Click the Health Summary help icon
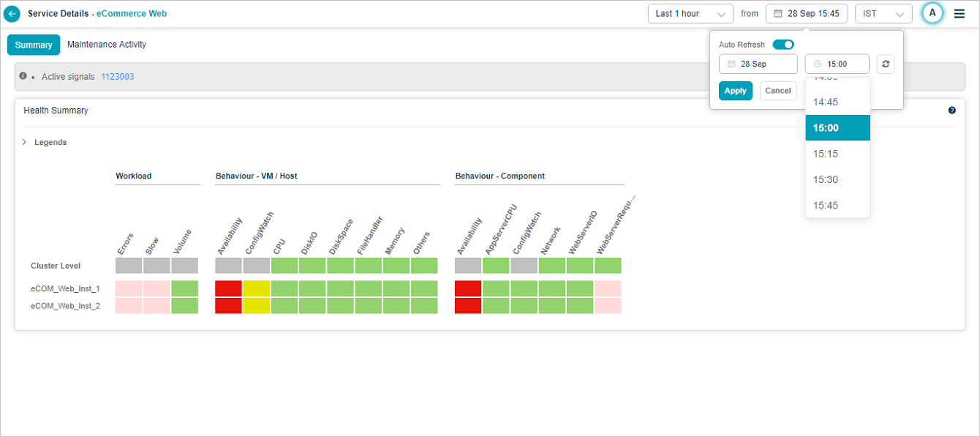This screenshot has height=437, width=980. click(x=952, y=111)
